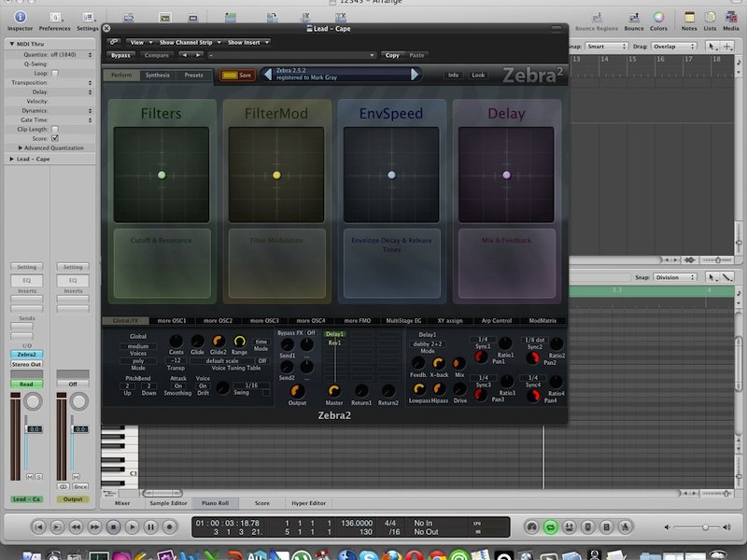
Task: Open the Snap Smart dropdown
Action: (x=606, y=46)
